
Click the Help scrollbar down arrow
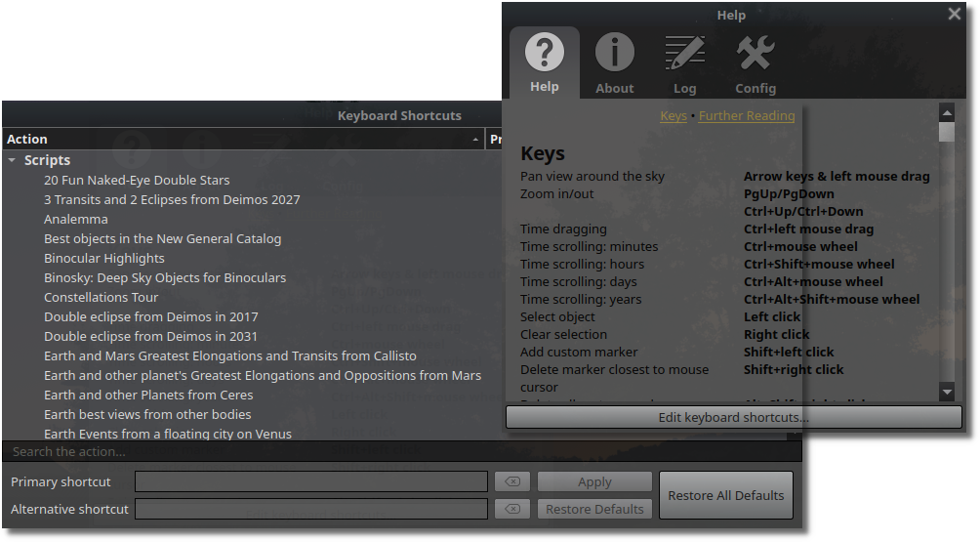point(947,392)
